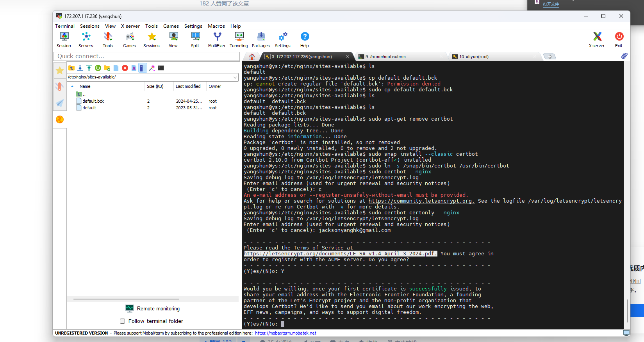Open the Tools knife sidebar tab

pos(60,87)
